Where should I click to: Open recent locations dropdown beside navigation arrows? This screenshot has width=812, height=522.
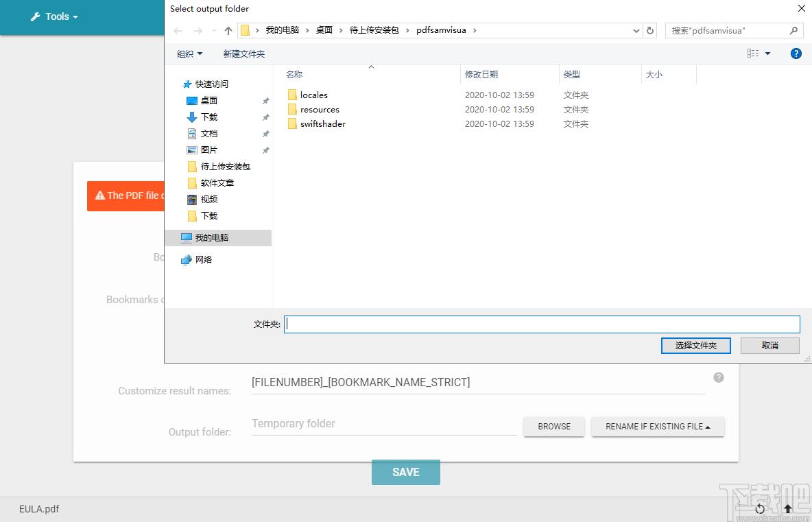pyautogui.click(x=215, y=31)
